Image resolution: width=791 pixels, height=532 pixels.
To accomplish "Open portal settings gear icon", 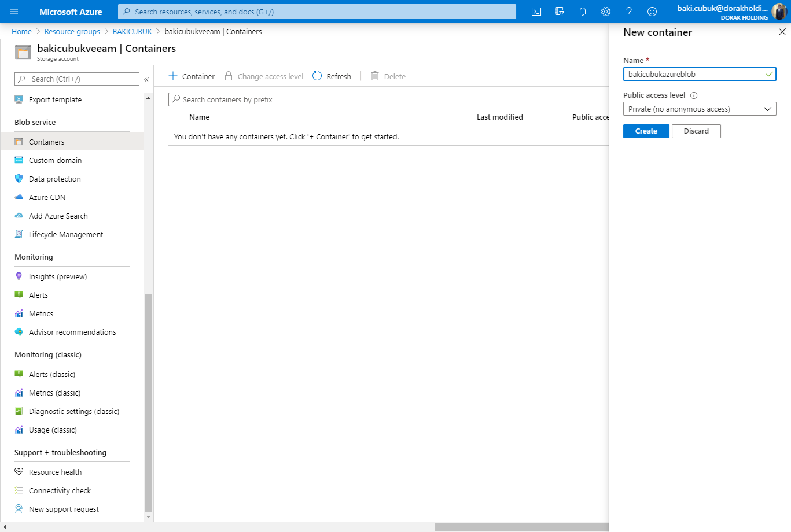I will pyautogui.click(x=606, y=12).
